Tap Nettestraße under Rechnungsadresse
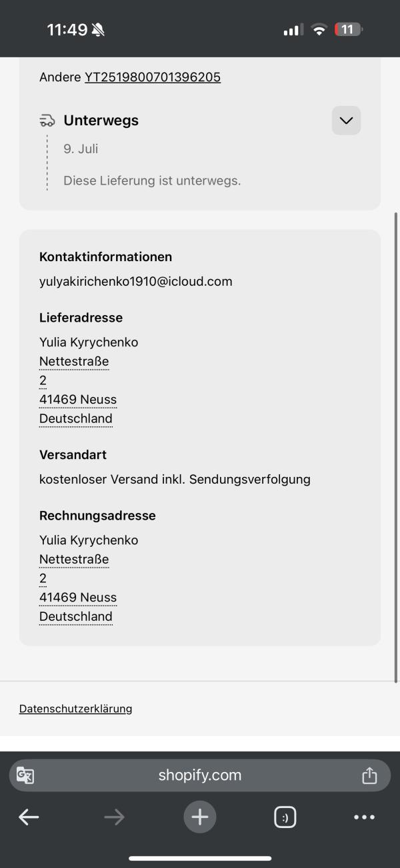Screen dimensions: 400x868 pos(74,560)
